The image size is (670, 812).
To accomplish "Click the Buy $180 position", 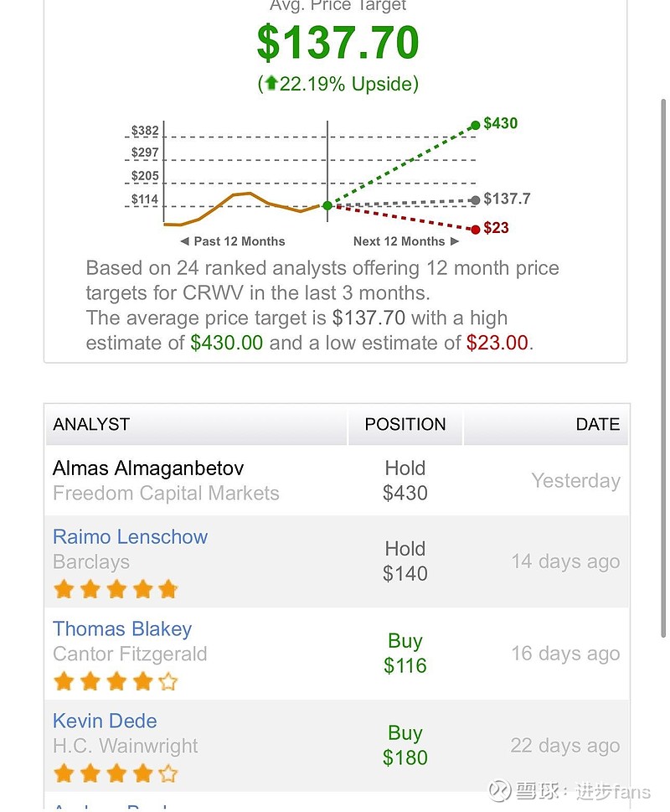I will point(405,746).
